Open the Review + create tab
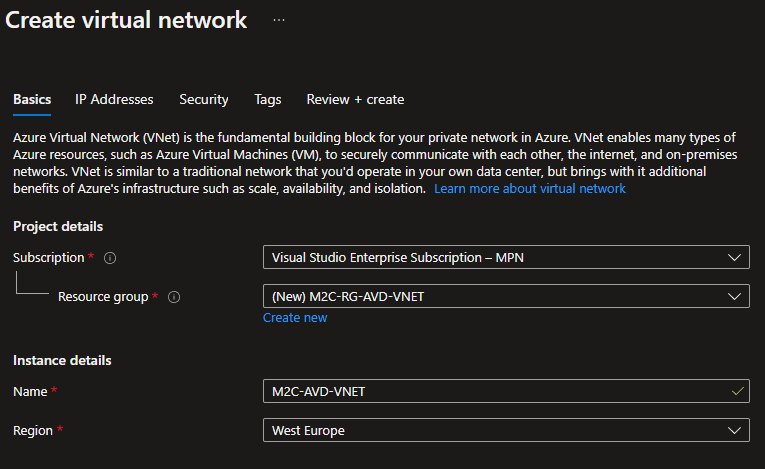The width and height of the screenshot is (765, 469). tap(355, 99)
